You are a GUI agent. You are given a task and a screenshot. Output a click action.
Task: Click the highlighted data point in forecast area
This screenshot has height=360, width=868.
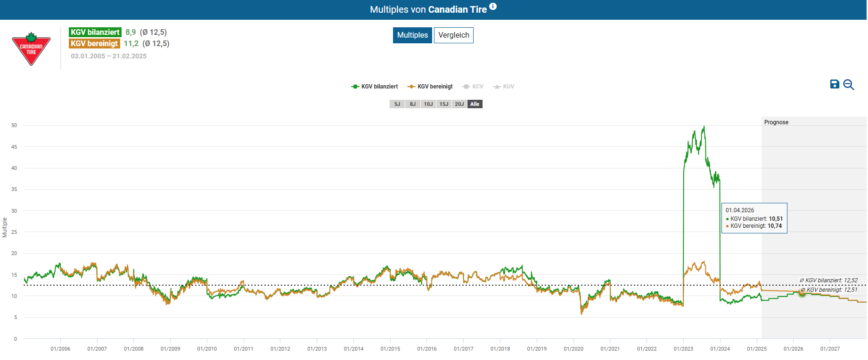tap(802, 293)
